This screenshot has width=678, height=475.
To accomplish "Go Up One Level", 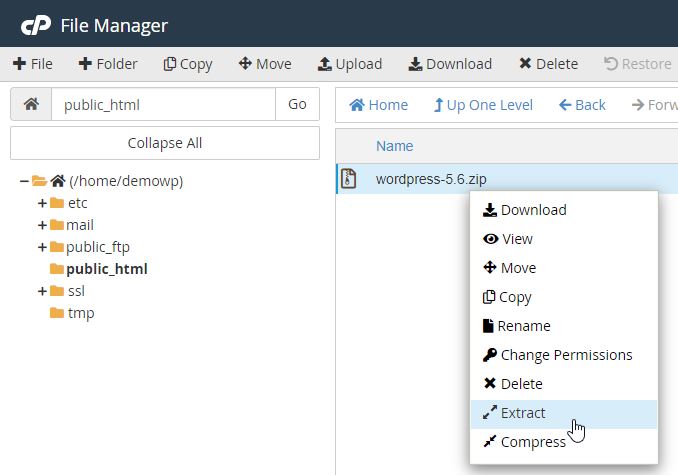I will (483, 105).
